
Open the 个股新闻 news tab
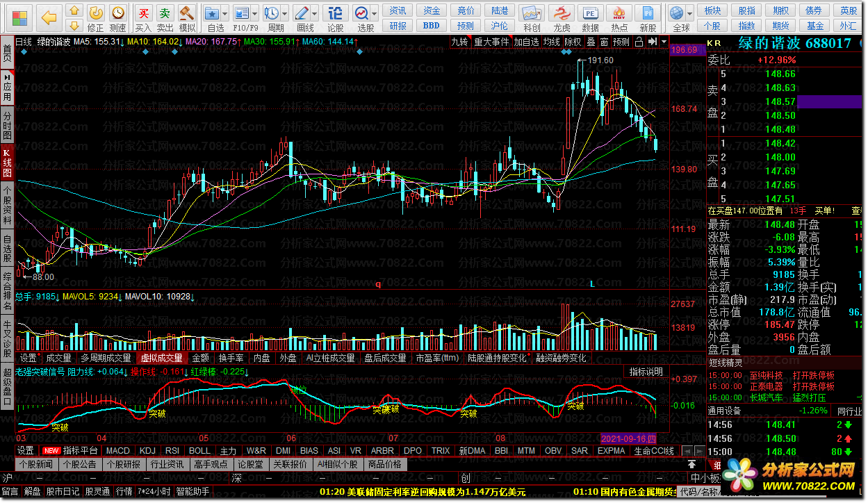point(35,464)
